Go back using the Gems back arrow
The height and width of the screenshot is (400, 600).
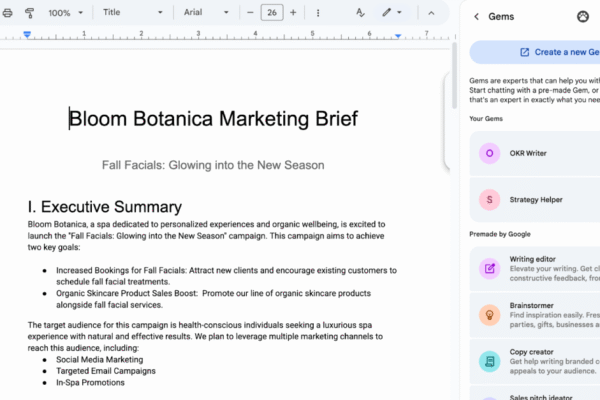point(476,16)
